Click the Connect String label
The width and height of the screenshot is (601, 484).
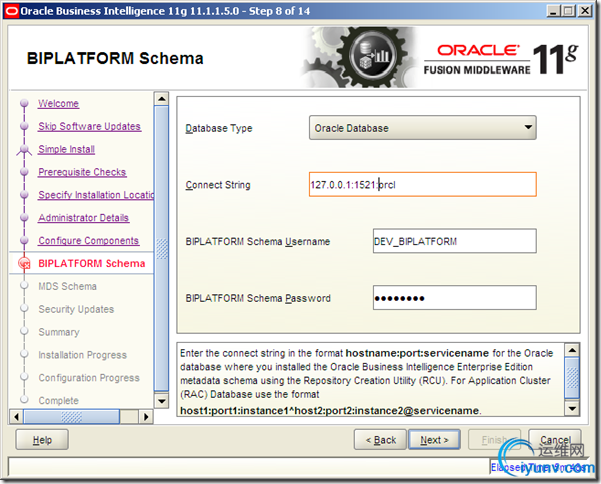pyautogui.click(x=218, y=185)
